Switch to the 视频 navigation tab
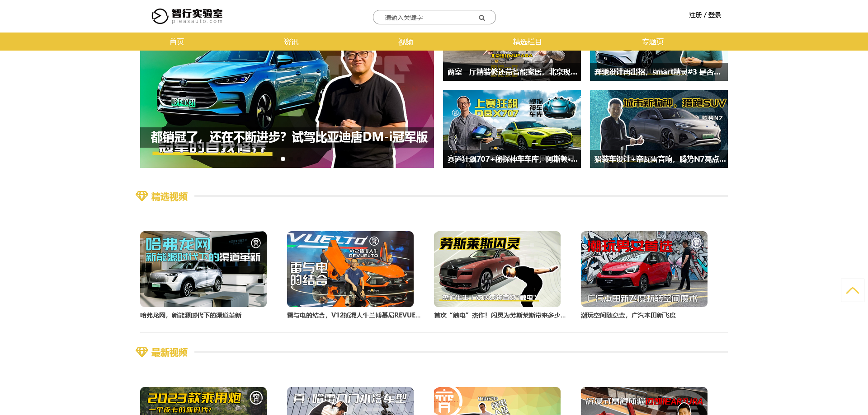 click(406, 41)
